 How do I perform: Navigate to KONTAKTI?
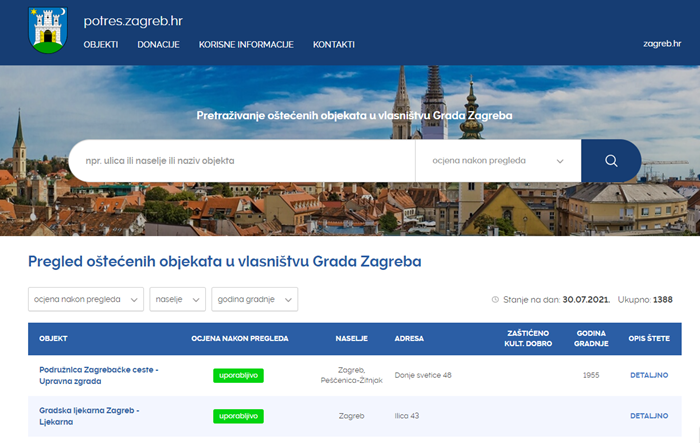pos(334,45)
